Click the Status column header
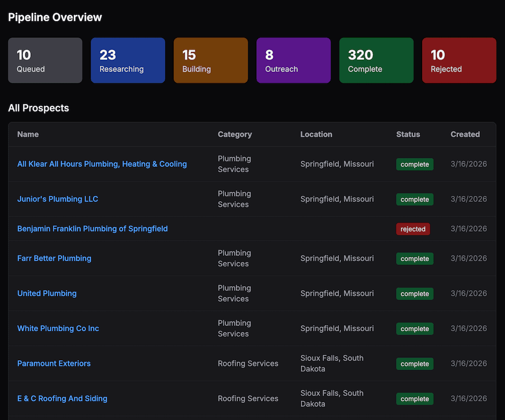The image size is (505, 420). pyautogui.click(x=408, y=134)
